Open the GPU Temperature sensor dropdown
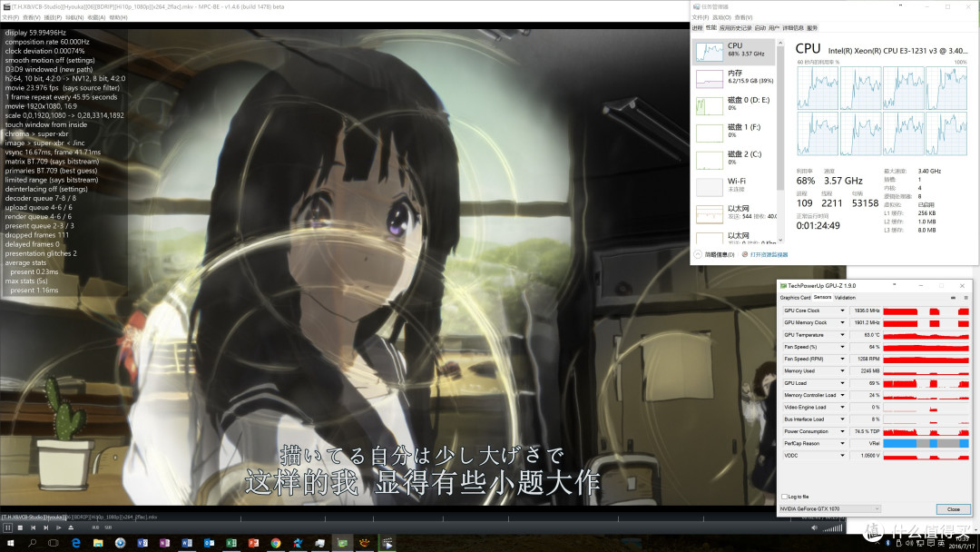 click(842, 335)
